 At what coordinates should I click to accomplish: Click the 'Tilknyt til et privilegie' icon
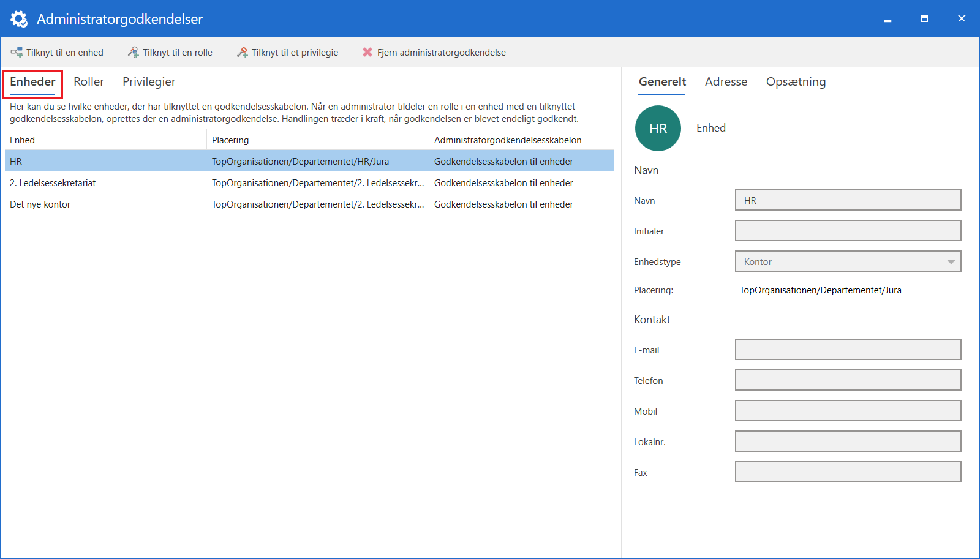(x=243, y=53)
